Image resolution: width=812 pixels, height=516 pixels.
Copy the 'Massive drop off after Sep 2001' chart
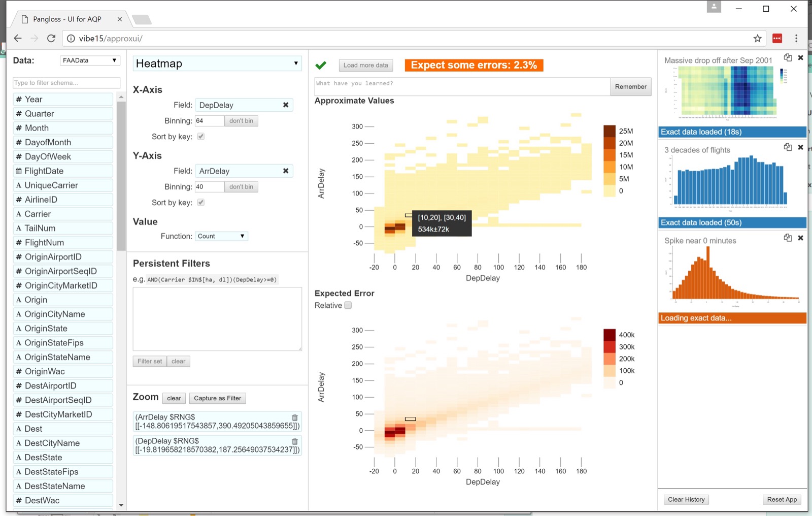click(x=788, y=57)
